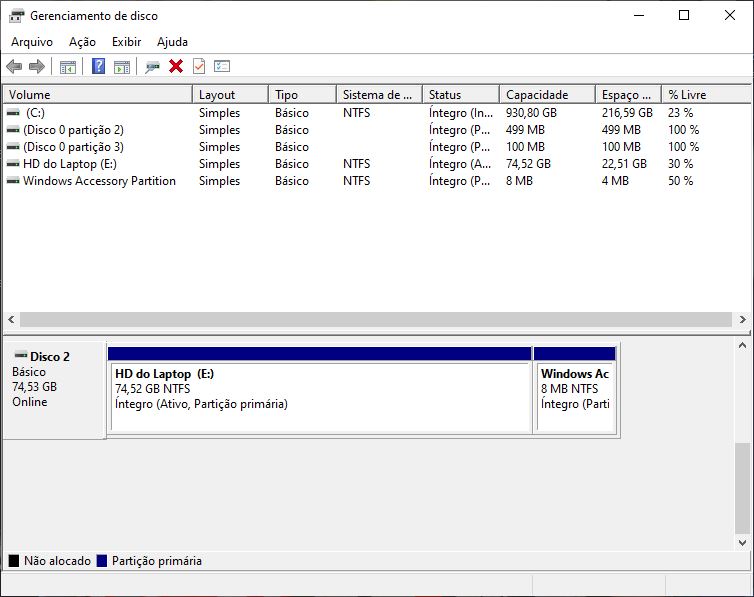754x597 pixels.
Task: Click the horizontal scrollbar track in volume list
Action: [x=376, y=319]
